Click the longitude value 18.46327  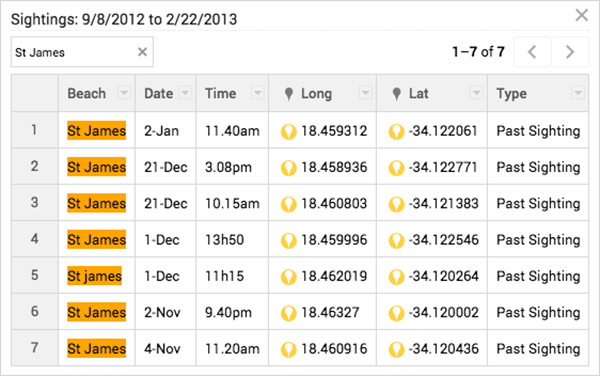330,313
